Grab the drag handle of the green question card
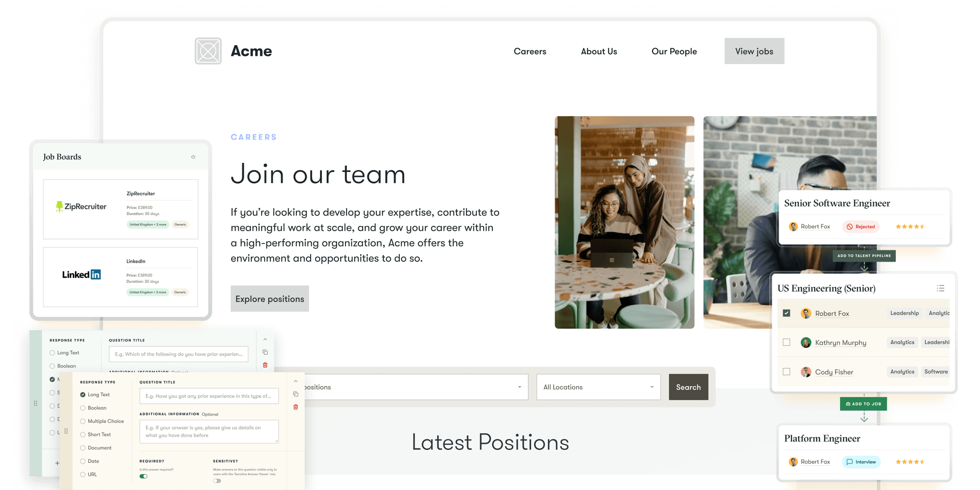Viewport: 980px width, 490px height. [35, 403]
